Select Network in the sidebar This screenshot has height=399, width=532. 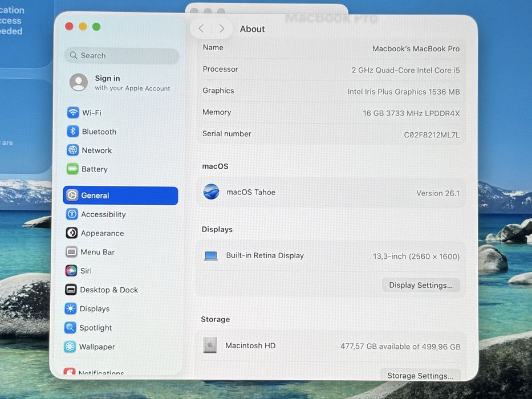pos(121,150)
